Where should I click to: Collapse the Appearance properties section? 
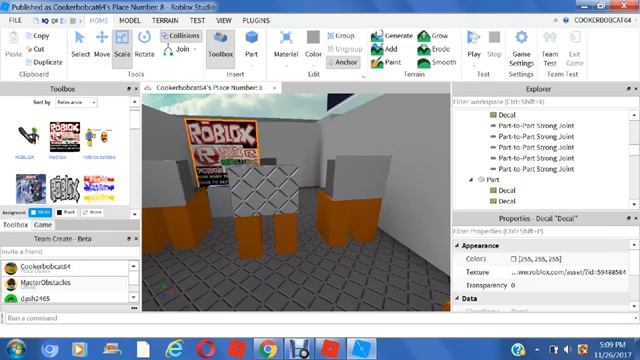pyautogui.click(x=457, y=246)
